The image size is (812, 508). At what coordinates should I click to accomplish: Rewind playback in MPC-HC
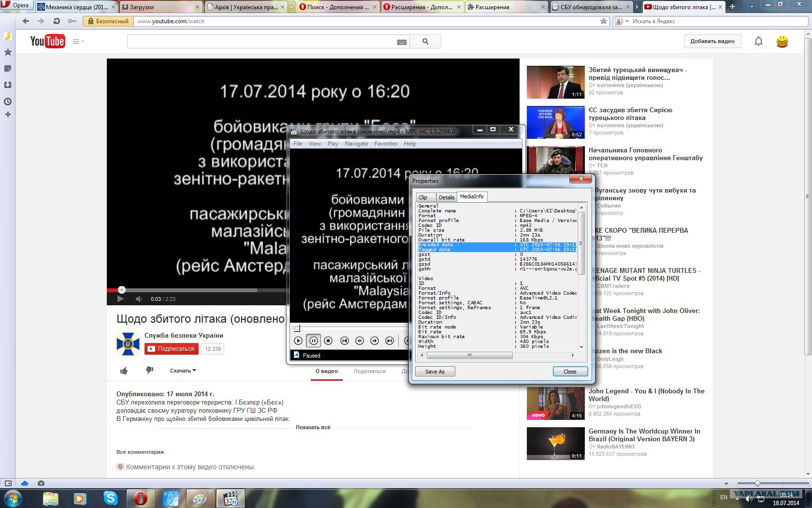point(359,341)
